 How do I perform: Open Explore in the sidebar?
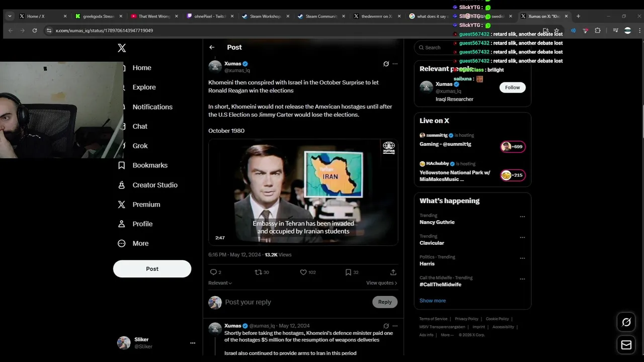tap(144, 87)
